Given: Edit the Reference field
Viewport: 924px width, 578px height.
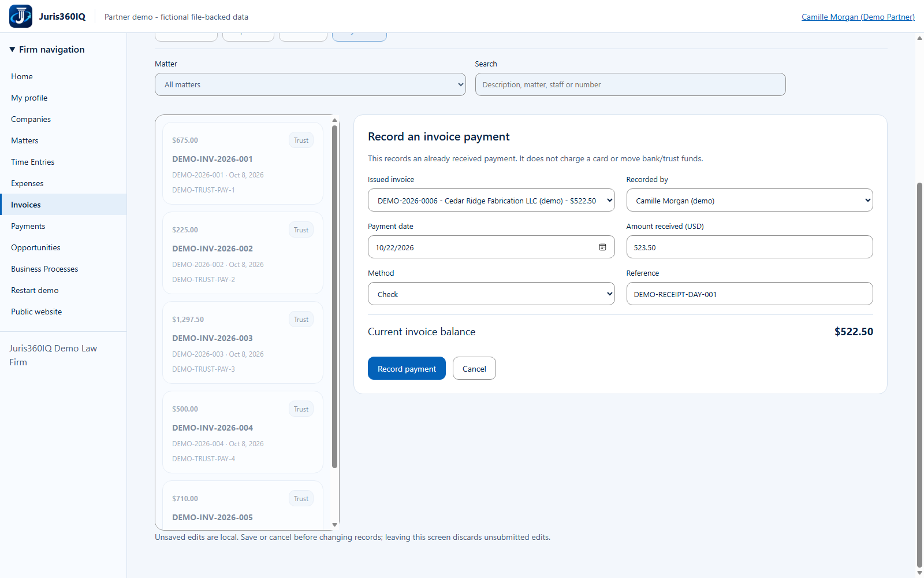Looking at the screenshot, I should (x=750, y=294).
